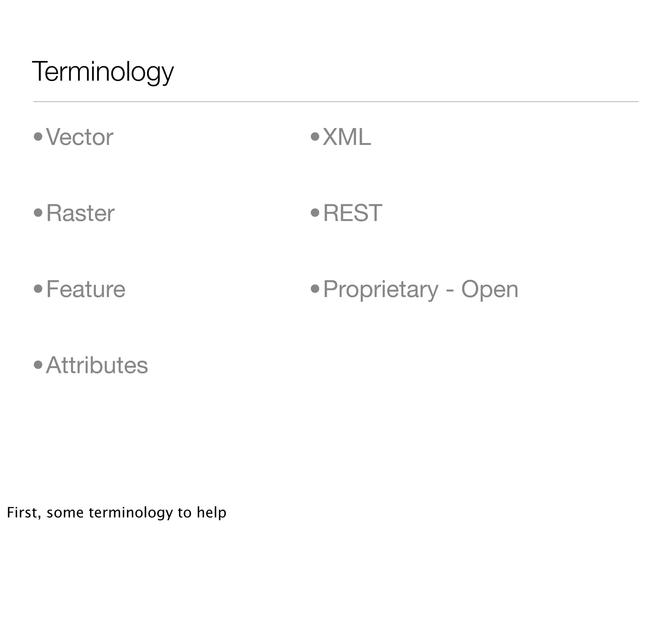Click the word Proprietary in the list

[381, 289]
